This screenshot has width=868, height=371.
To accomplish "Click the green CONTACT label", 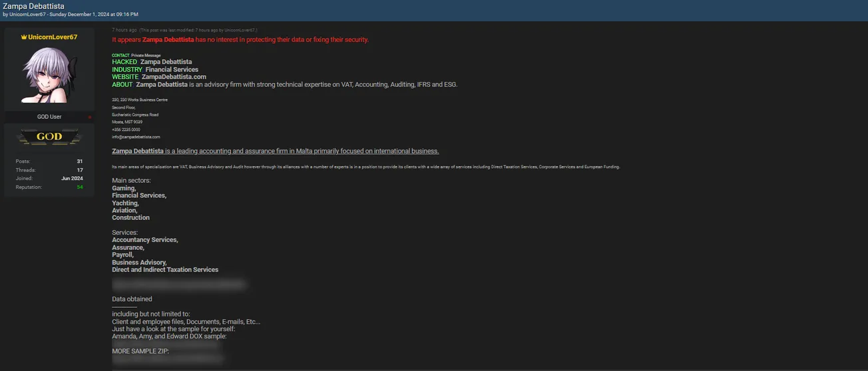I will tap(120, 55).
